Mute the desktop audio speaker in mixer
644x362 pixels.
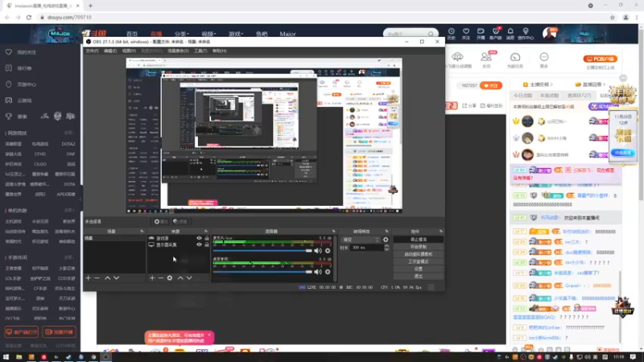coord(318,272)
